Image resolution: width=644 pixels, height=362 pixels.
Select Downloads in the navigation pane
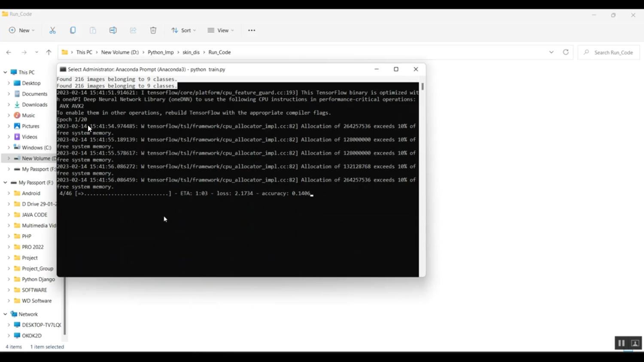[x=34, y=105]
